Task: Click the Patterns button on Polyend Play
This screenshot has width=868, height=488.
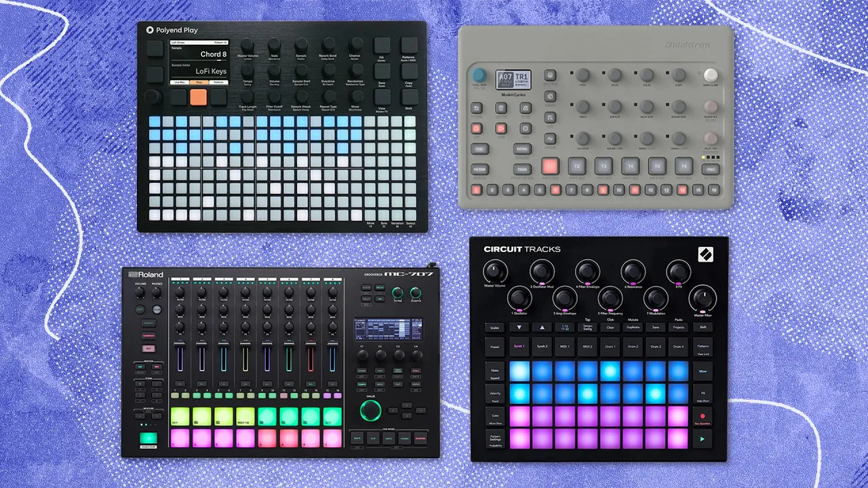Action: [x=409, y=45]
